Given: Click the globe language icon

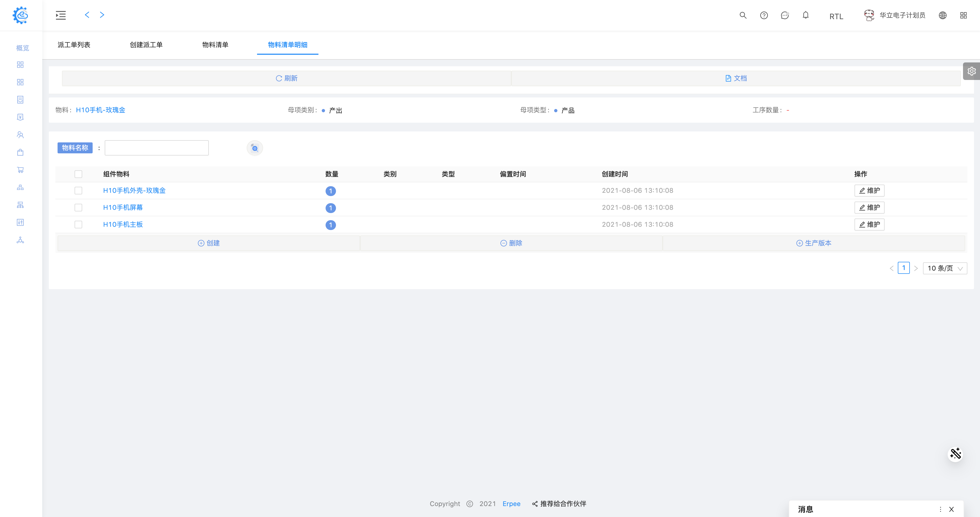Looking at the screenshot, I should click(942, 15).
